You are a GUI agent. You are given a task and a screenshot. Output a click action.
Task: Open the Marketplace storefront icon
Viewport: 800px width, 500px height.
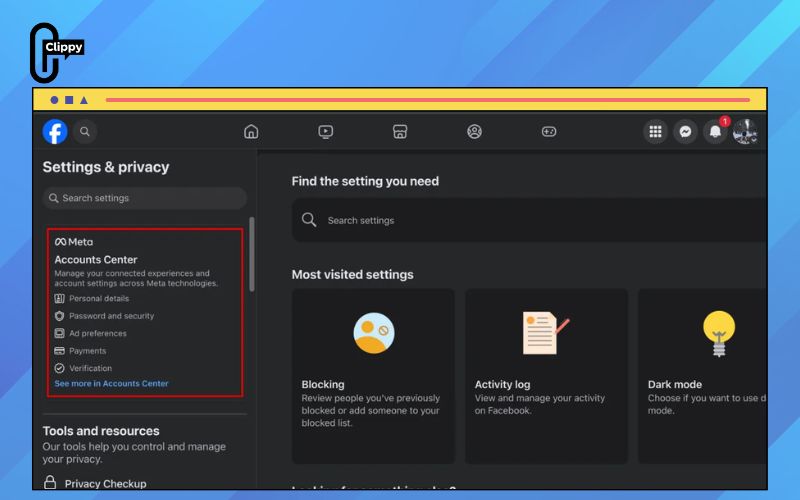pyautogui.click(x=400, y=132)
